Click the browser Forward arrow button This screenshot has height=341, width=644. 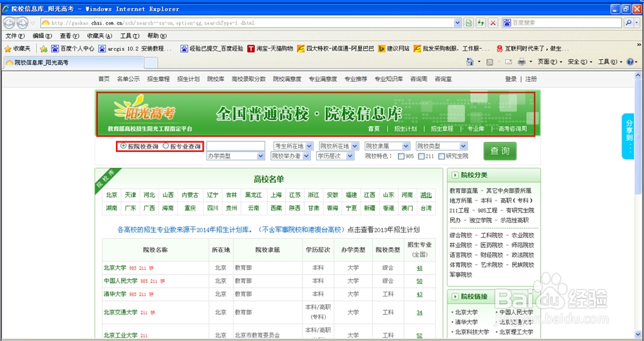point(22,23)
